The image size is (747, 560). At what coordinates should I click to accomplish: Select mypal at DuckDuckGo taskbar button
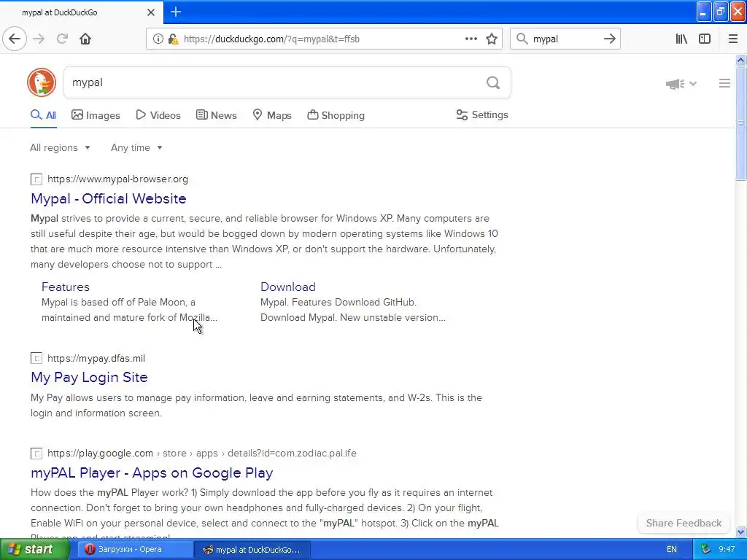coord(252,550)
